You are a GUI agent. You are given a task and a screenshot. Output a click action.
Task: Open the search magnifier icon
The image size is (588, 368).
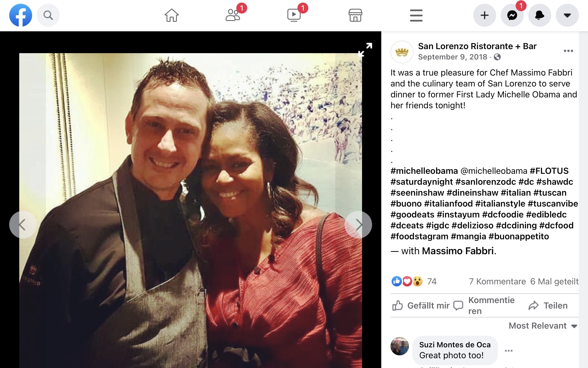click(x=48, y=15)
